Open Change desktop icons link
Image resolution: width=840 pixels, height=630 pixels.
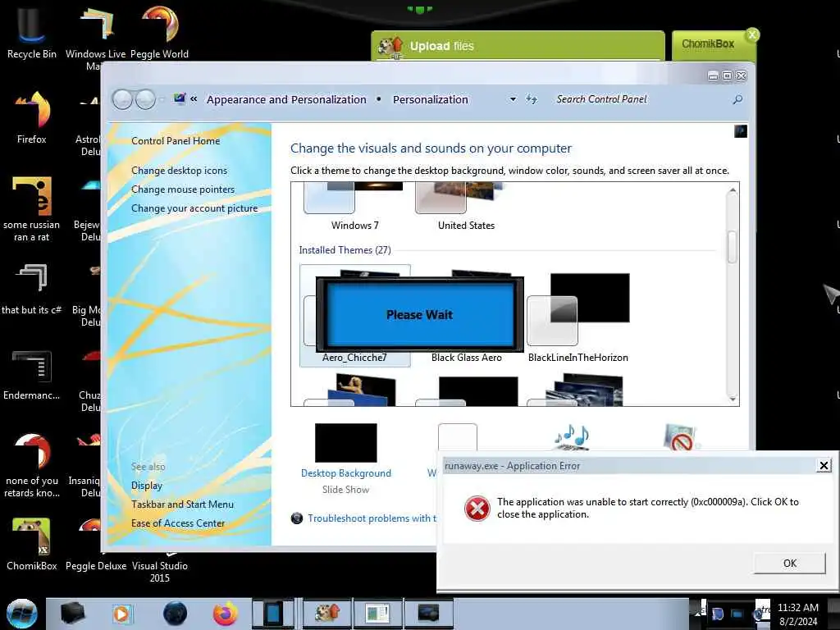click(x=179, y=171)
